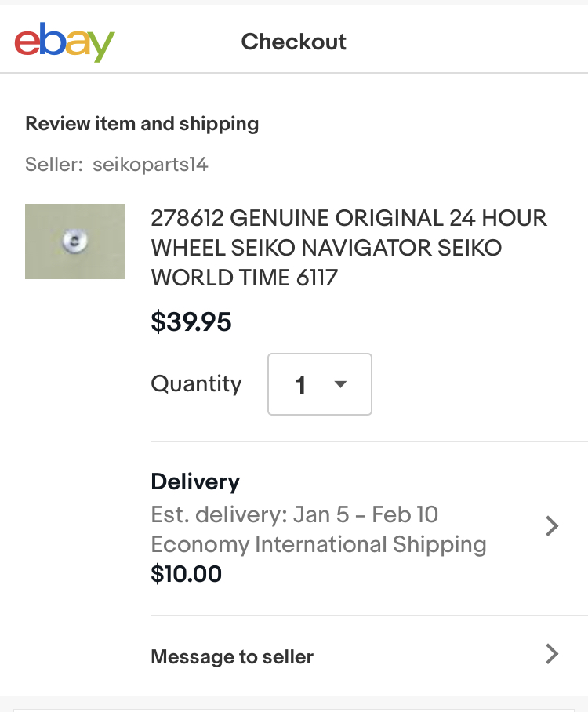This screenshot has height=712, width=588.
Task: Open the Quantity dropdown box
Action: click(320, 384)
